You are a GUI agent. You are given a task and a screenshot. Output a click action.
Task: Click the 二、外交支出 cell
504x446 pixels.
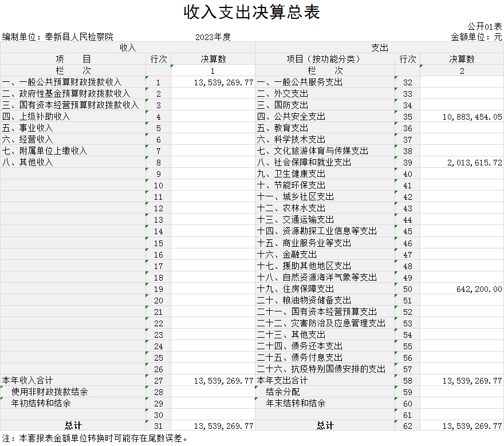[x=325, y=93]
